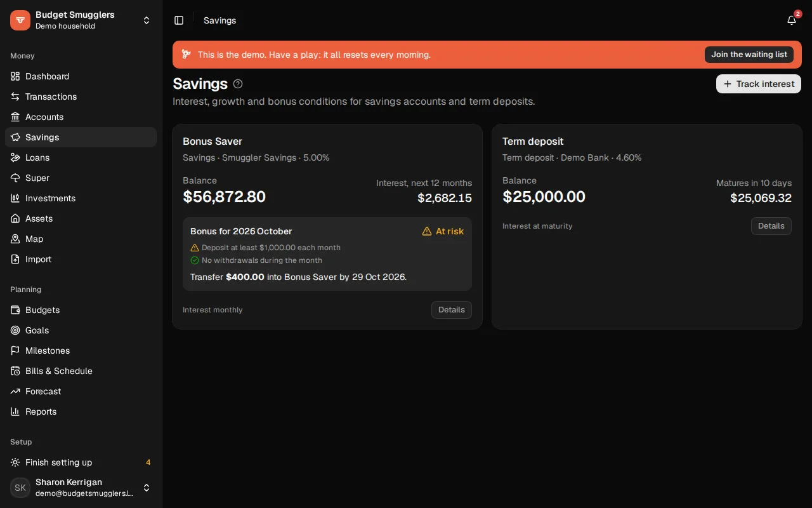Image resolution: width=812 pixels, height=508 pixels.
Task: Click the Dashboard grid icon
Action: tap(15, 76)
